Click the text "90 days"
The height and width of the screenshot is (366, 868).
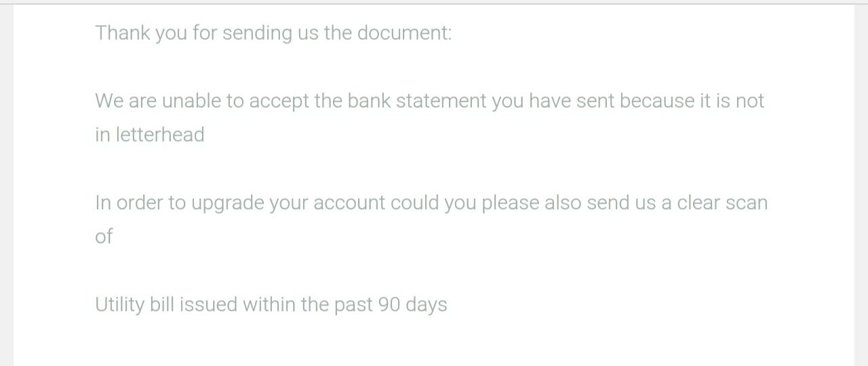point(412,304)
